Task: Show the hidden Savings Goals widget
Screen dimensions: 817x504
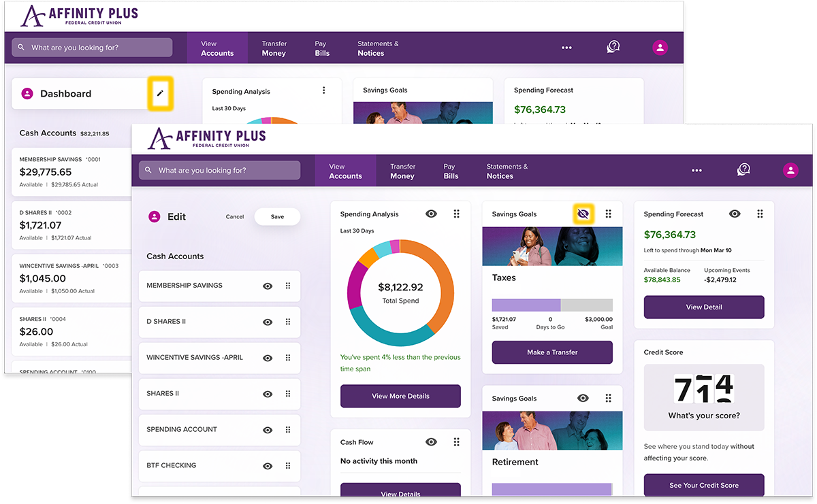Action: (583, 214)
